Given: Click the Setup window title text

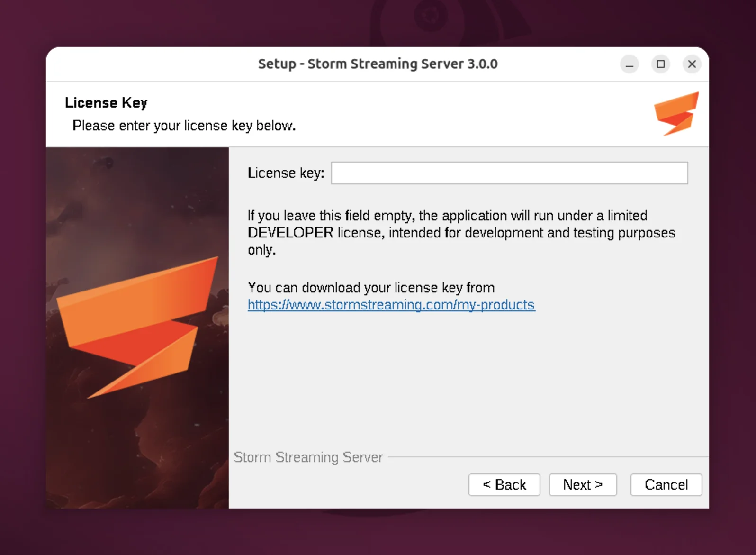Looking at the screenshot, I should [x=378, y=64].
